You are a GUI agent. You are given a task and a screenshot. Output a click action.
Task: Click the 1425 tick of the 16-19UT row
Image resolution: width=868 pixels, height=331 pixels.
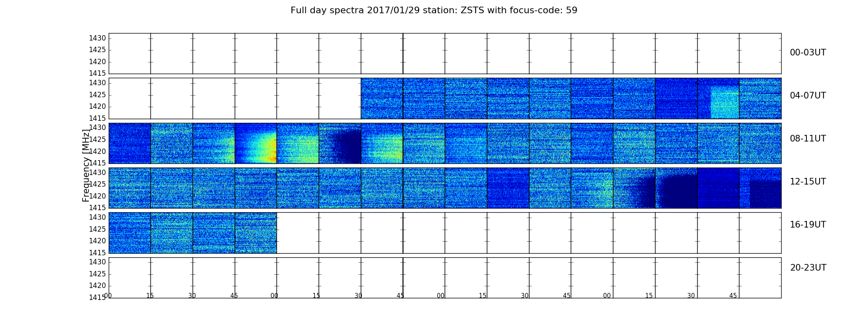(x=98, y=229)
